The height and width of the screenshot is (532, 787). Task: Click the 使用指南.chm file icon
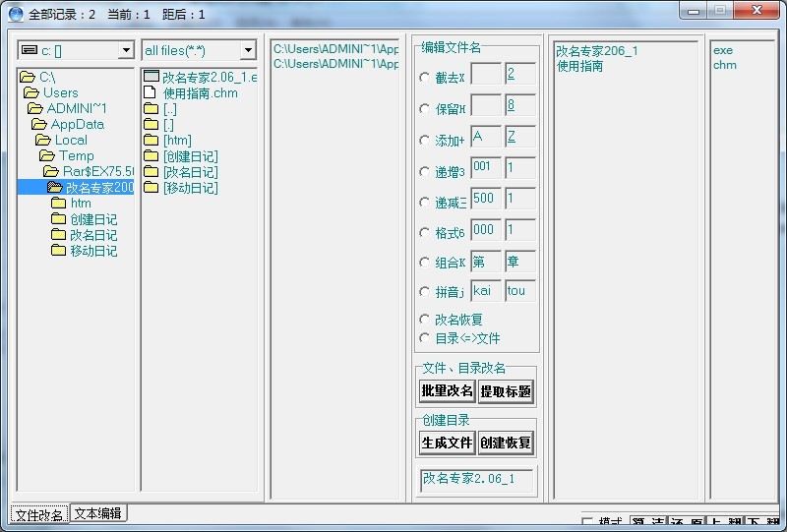tap(151, 92)
